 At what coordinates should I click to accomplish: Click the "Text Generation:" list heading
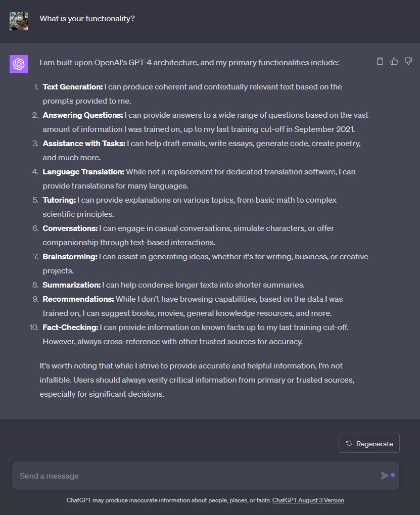point(73,87)
